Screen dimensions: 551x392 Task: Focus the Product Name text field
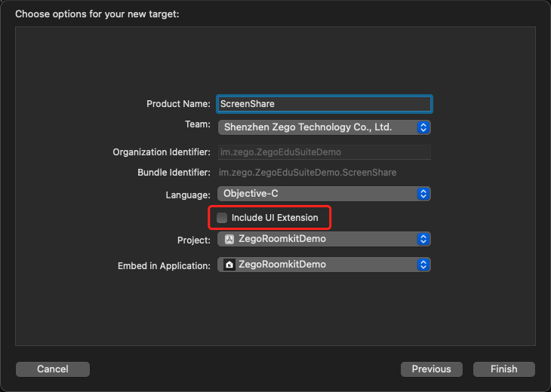[325, 104]
